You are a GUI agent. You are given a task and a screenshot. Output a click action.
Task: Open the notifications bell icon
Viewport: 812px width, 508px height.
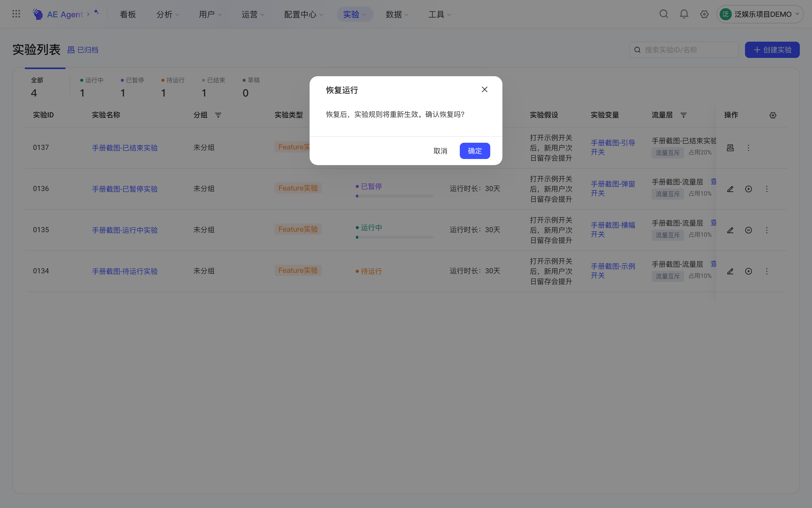click(684, 14)
